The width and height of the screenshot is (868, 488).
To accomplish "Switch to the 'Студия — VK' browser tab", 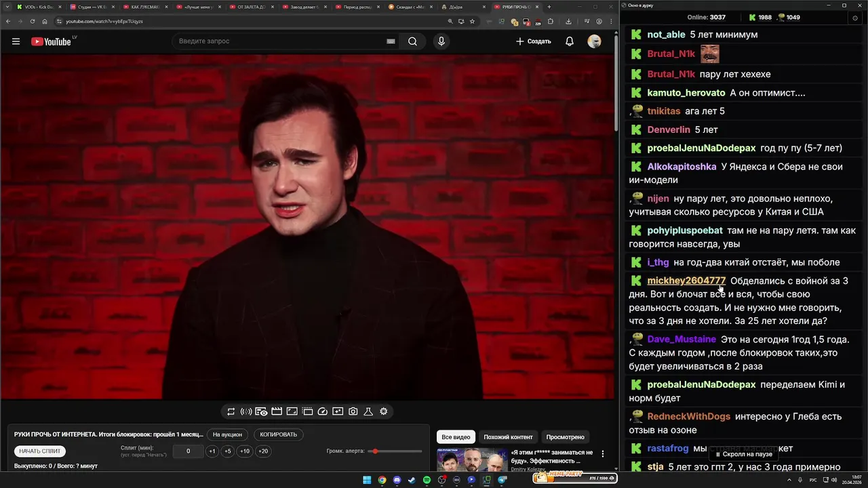I will (92, 7).
